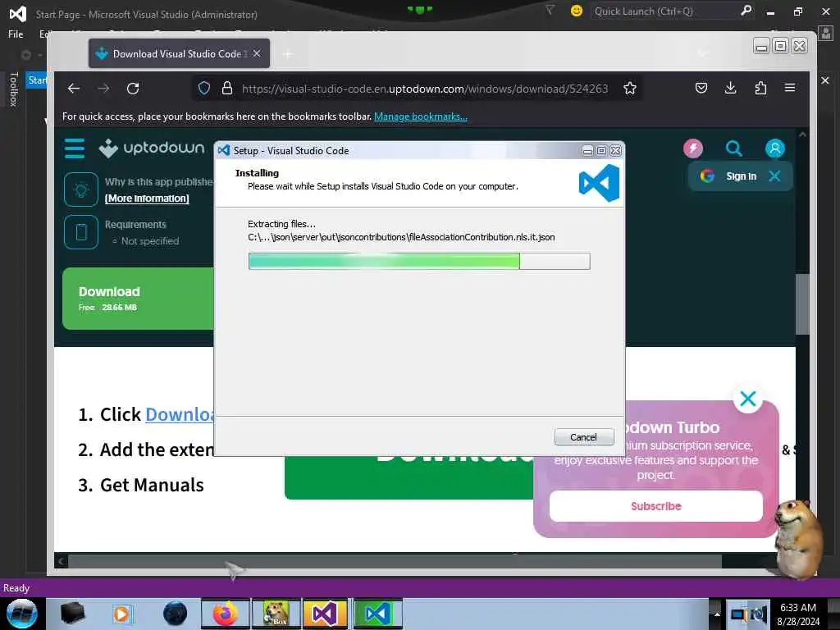The image size is (840, 630).
Task: Click the pink Uptodown Turbo lightning icon
Action: click(x=693, y=148)
